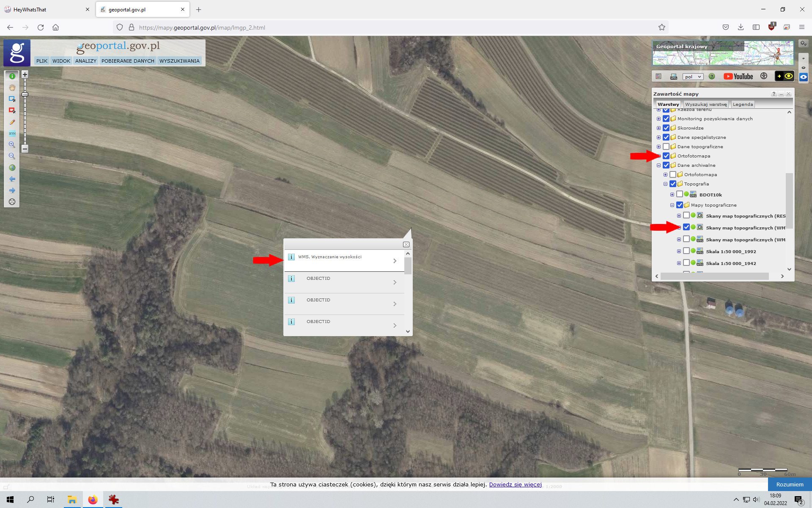This screenshot has width=812, height=508.
Task: Open the YouTube channel icon
Action: (738, 77)
